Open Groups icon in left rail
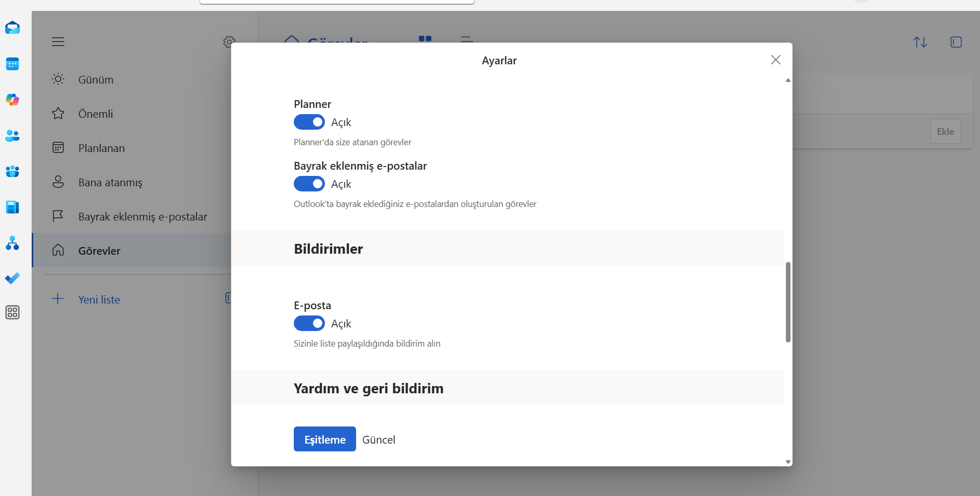The image size is (980, 496). click(12, 171)
